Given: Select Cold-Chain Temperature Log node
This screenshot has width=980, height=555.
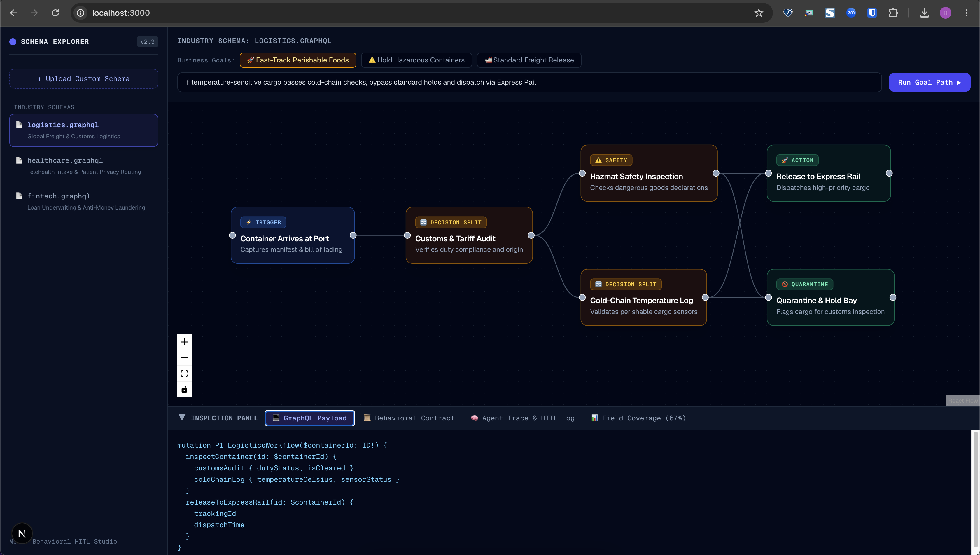Looking at the screenshot, I should [643, 297].
